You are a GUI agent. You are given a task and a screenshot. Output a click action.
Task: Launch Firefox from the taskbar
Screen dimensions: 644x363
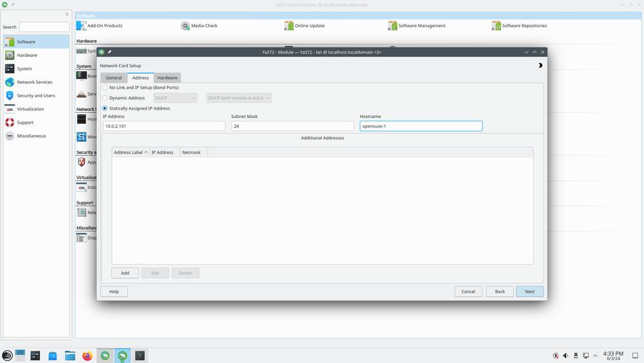tap(88, 355)
